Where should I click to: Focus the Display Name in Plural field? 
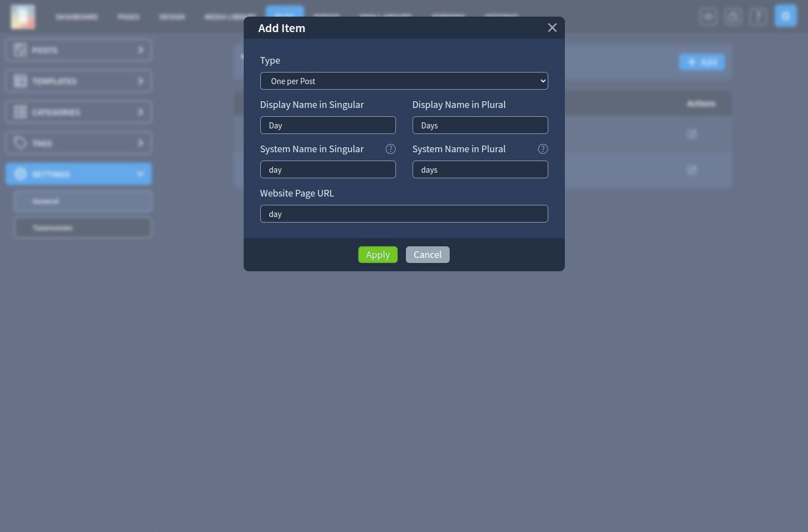[480, 125]
